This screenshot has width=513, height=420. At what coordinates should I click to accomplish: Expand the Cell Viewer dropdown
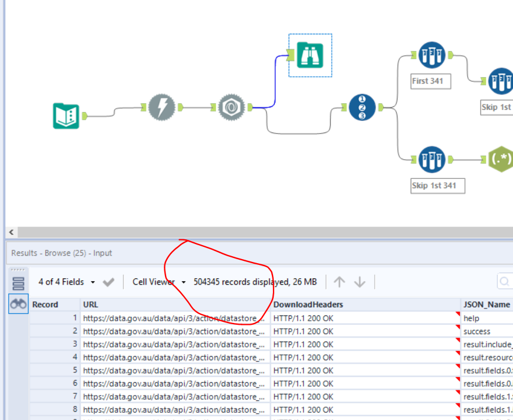coord(159,282)
